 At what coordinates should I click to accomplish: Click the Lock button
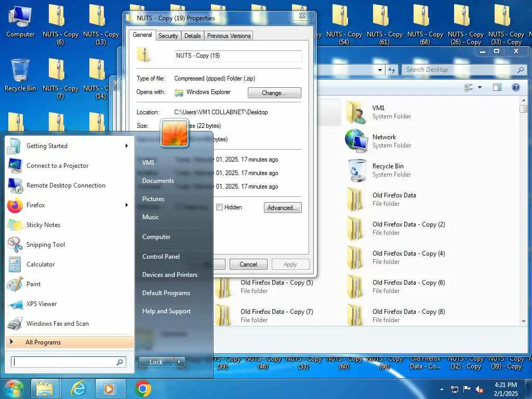click(x=156, y=362)
